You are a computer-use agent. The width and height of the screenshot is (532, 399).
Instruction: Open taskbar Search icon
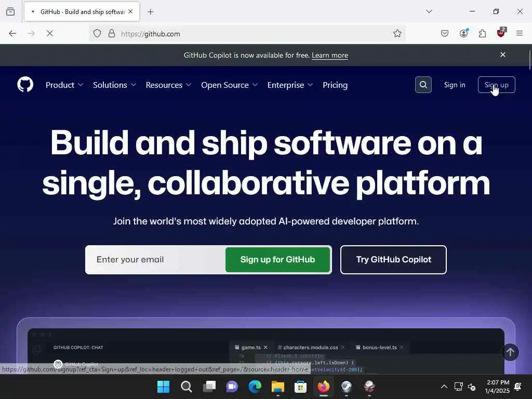coord(187,387)
